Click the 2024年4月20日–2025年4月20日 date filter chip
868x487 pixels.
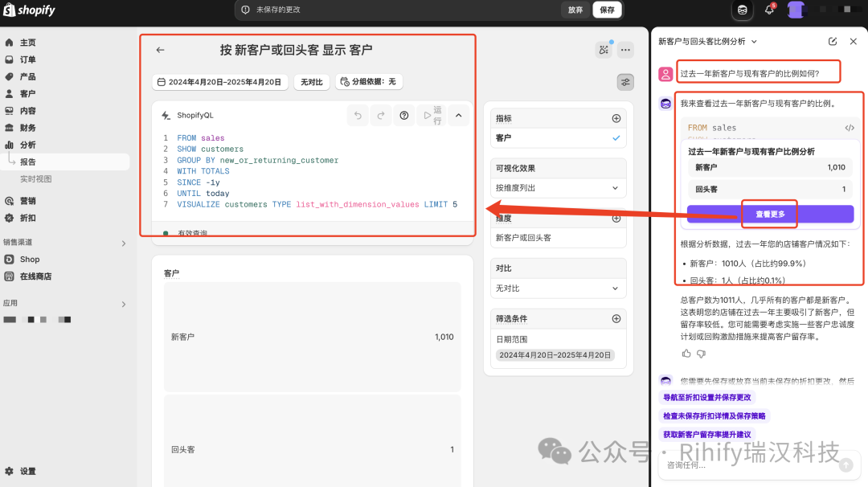(x=555, y=355)
